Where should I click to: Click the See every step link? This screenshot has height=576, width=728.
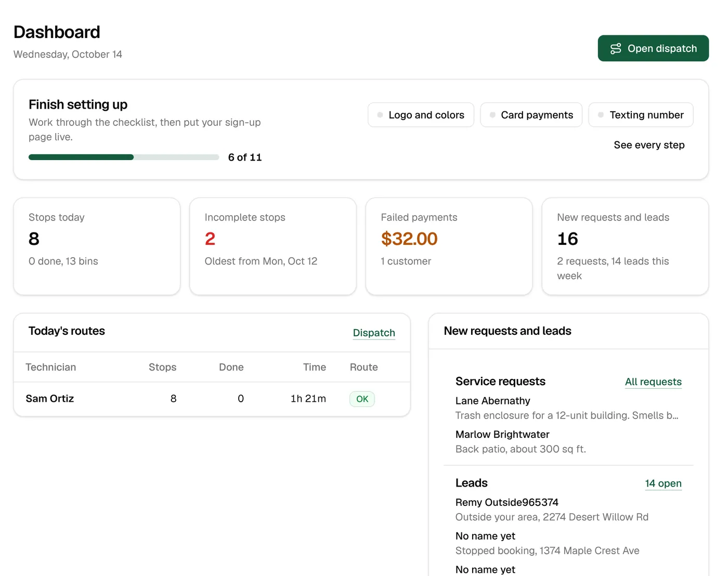(x=649, y=145)
